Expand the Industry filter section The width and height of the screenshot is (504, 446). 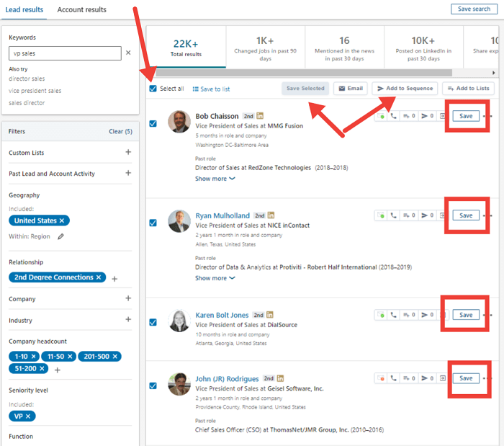pyautogui.click(x=128, y=319)
